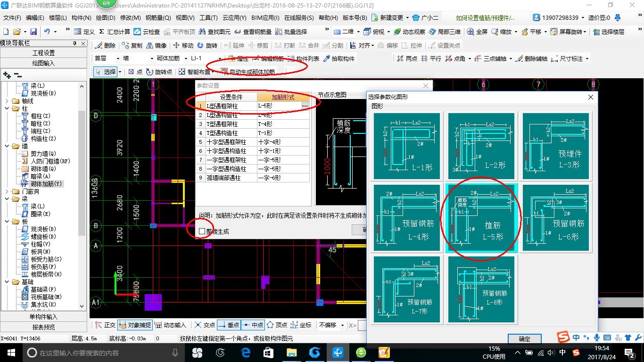This screenshot has width=644, height=362.
Task: Click 动态观察 dynamic orbit tool
Action: click(409, 32)
